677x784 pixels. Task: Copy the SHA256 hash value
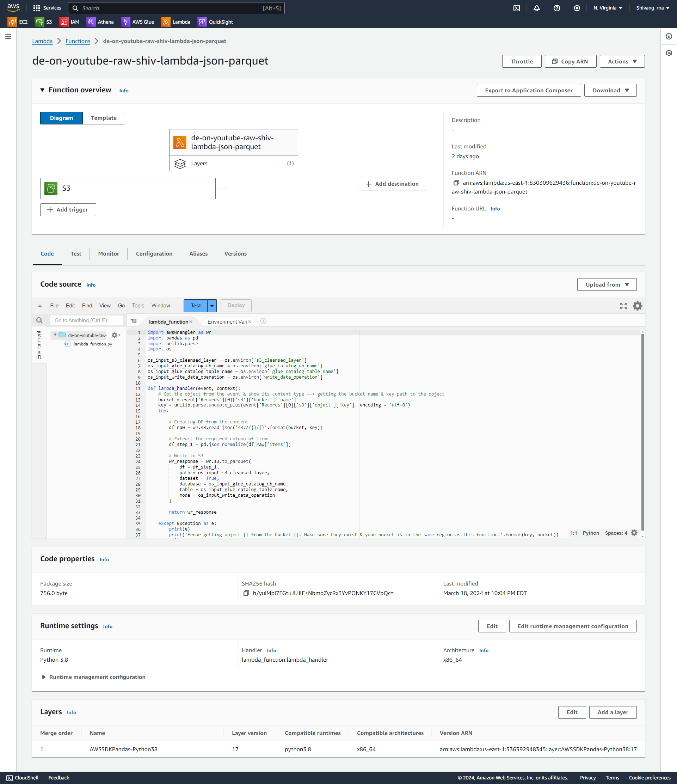(246, 593)
